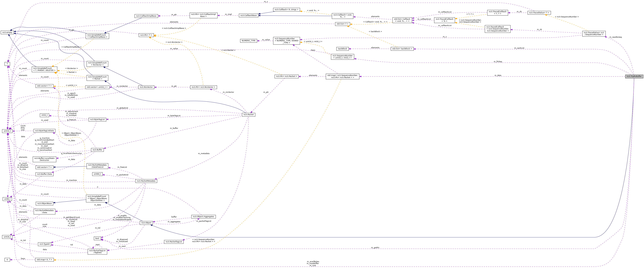Click the ns3::CallbackImplBase node

click(147, 16)
